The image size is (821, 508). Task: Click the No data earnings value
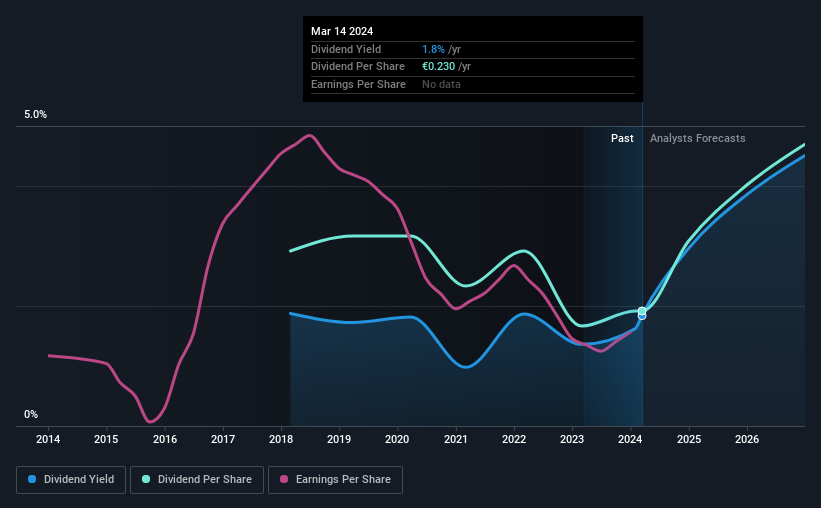coord(441,84)
